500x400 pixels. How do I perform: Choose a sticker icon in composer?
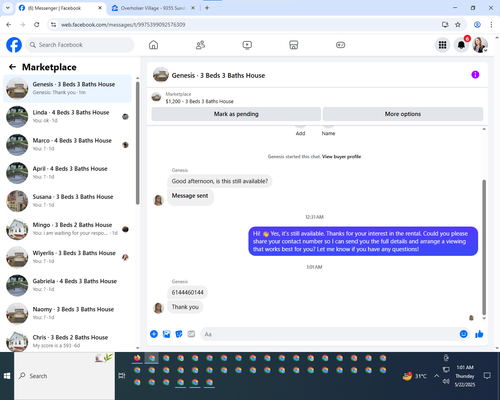[179, 334]
